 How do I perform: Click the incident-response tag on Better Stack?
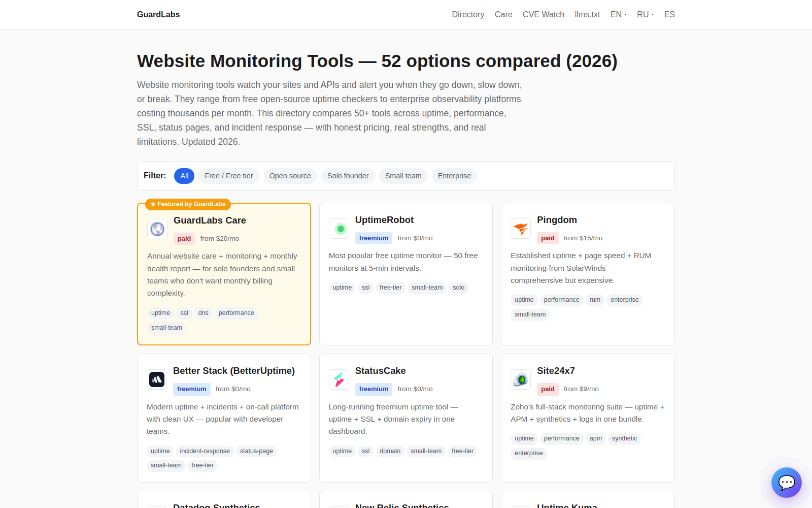205,451
